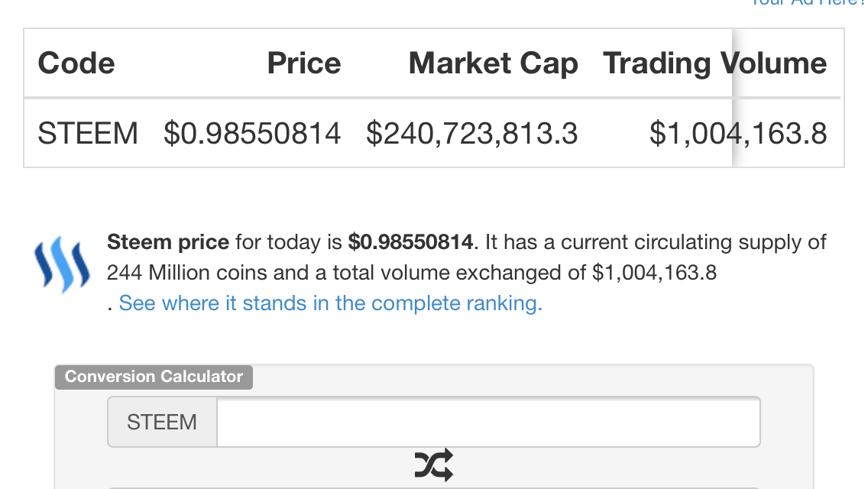Select the $0.98550814 price cell

click(x=252, y=134)
